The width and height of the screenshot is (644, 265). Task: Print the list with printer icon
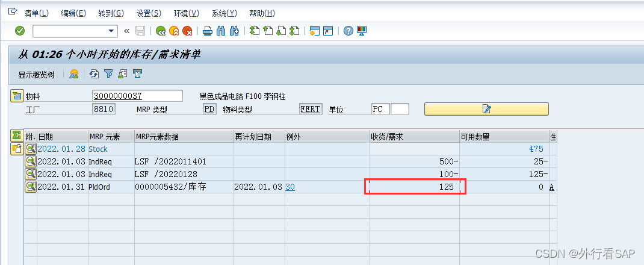208,31
